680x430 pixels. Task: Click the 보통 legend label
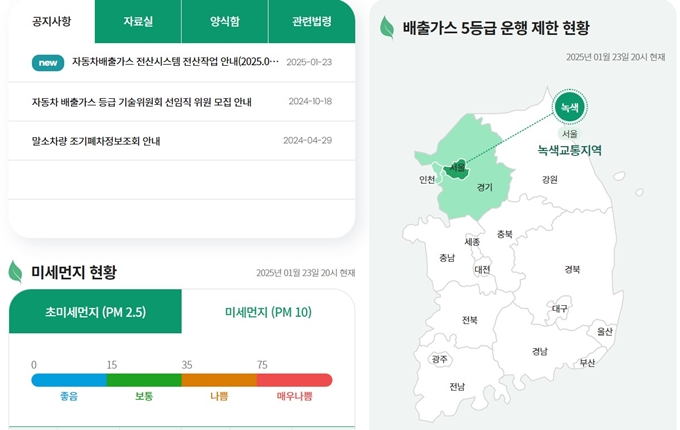pyautogui.click(x=144, y=396)
